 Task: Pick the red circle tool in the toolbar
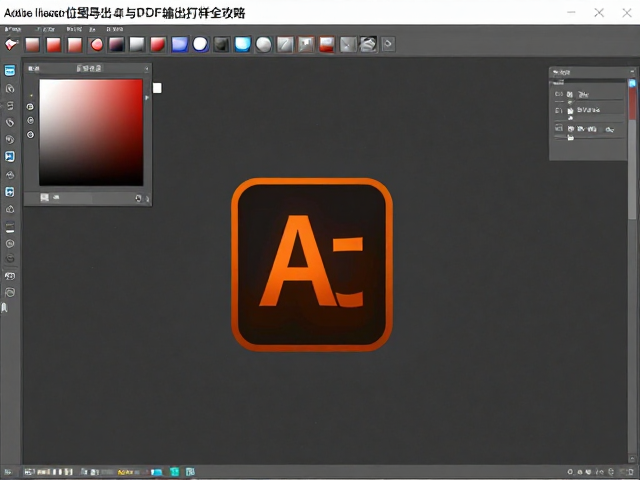[x=96, y=44]
